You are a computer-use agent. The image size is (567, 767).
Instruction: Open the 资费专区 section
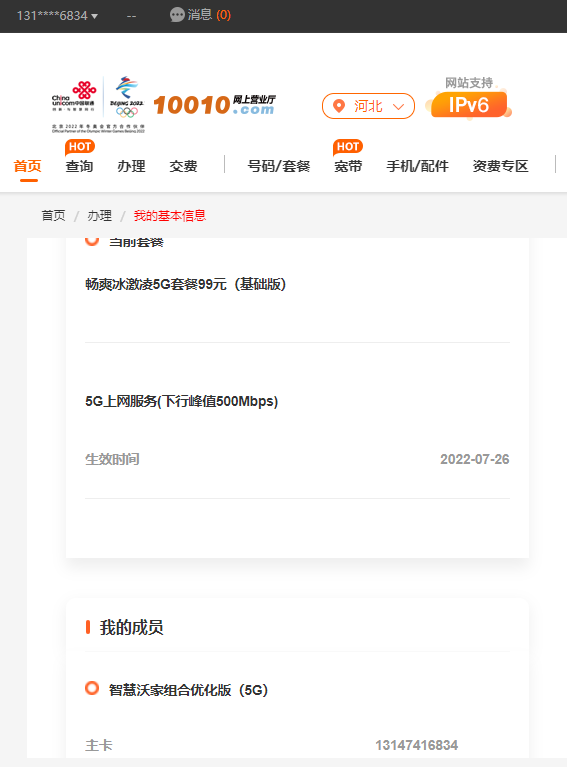(500, 166)
